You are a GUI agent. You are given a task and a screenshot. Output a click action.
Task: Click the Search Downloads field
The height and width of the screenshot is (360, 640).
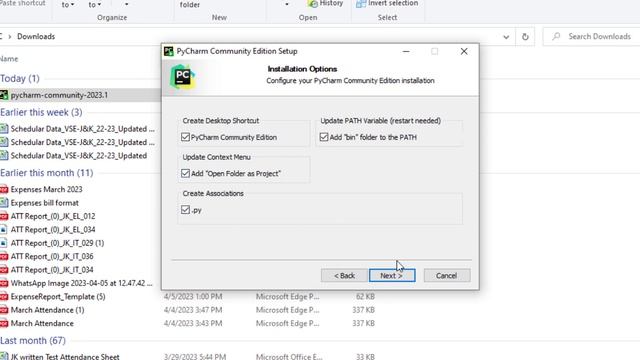[591, 37]
